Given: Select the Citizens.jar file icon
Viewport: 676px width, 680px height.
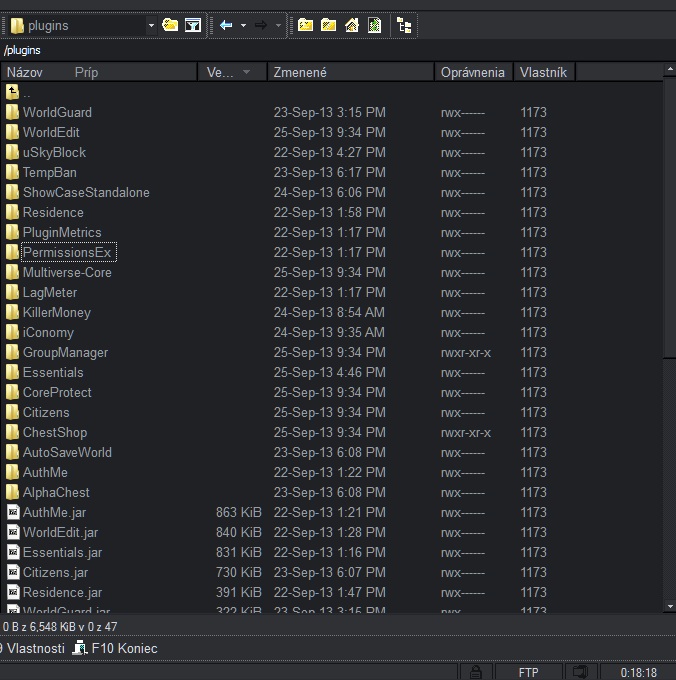Looking at the screenshot, I should coord(13,572).
